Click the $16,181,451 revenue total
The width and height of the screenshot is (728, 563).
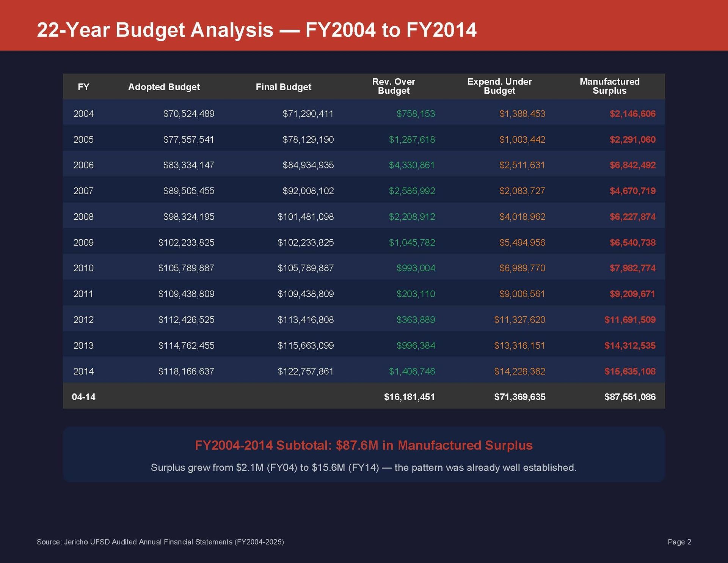click(409, 397)
